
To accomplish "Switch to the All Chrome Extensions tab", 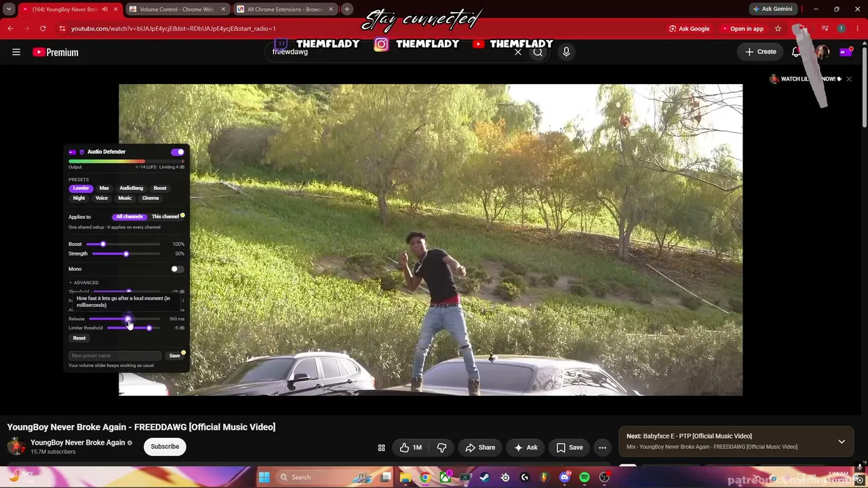I will point(284,9).
